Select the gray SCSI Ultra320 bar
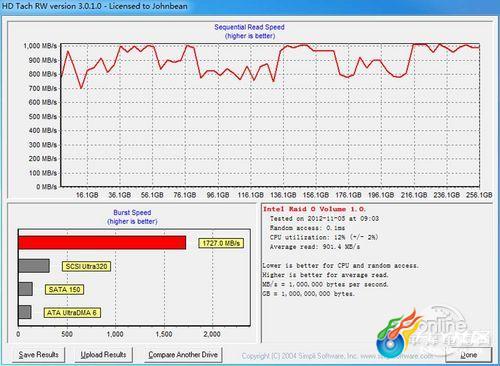 (x=34, y=266)
